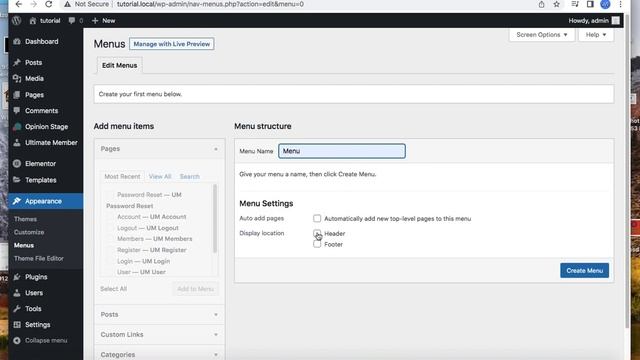Click the Not Secure warning icon

tap(67, 4)
